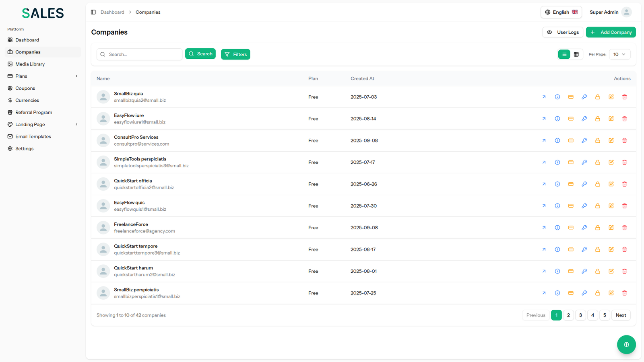Delete the SmallBiz quia company
The image size is (644, 362).
click(624, 97)
